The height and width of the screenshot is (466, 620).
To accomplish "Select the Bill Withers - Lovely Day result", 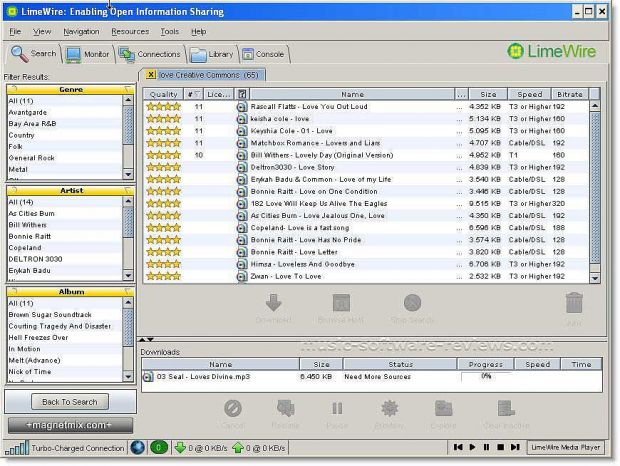I will 367,155.
